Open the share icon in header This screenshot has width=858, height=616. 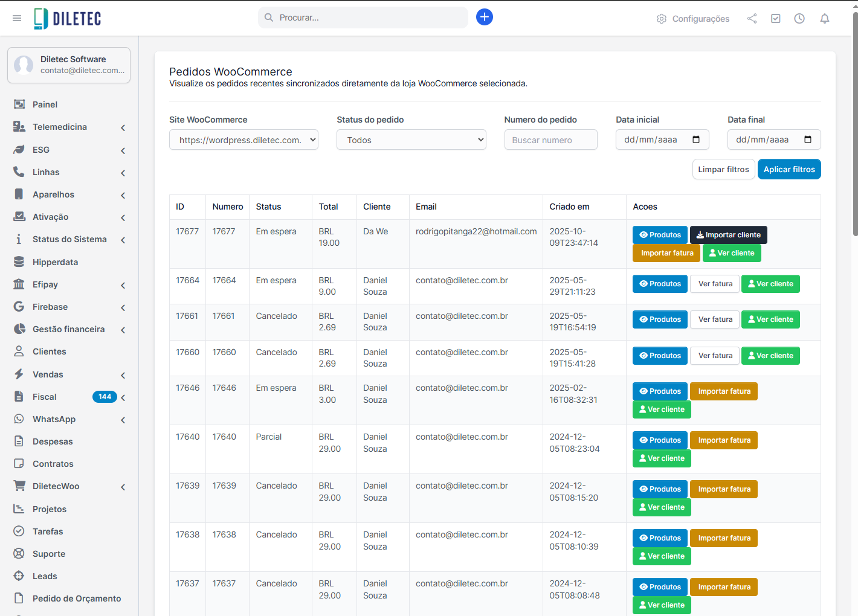pyautogui.click(x=752, y=19)
